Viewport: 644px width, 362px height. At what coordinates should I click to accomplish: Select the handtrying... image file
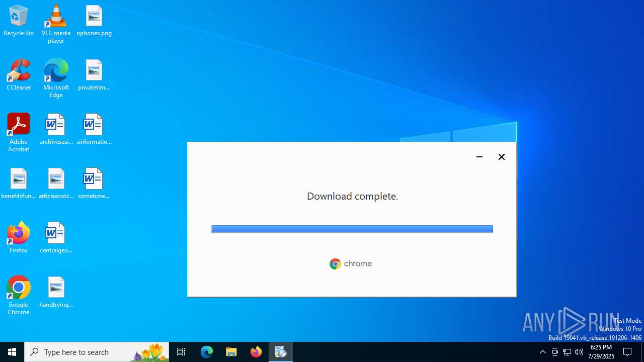pyautogui.click(x=56, y=293)
